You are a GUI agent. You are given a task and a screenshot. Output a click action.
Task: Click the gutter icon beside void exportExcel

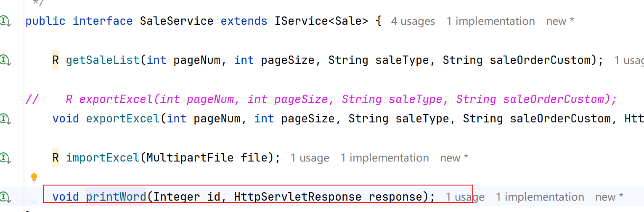(5, 119)
